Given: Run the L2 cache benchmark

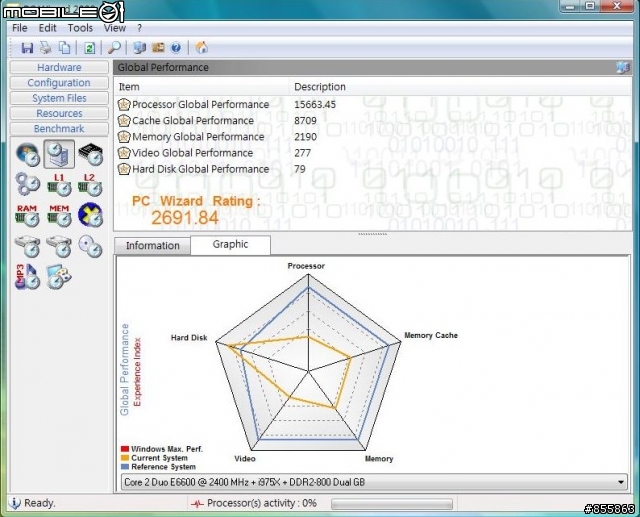Looking at the screenshot, I should tap(90, 184).
